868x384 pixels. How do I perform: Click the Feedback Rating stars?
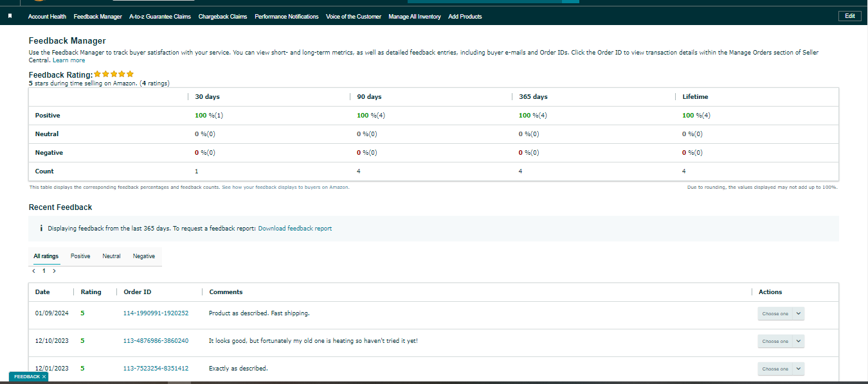(x=114, y=74)
